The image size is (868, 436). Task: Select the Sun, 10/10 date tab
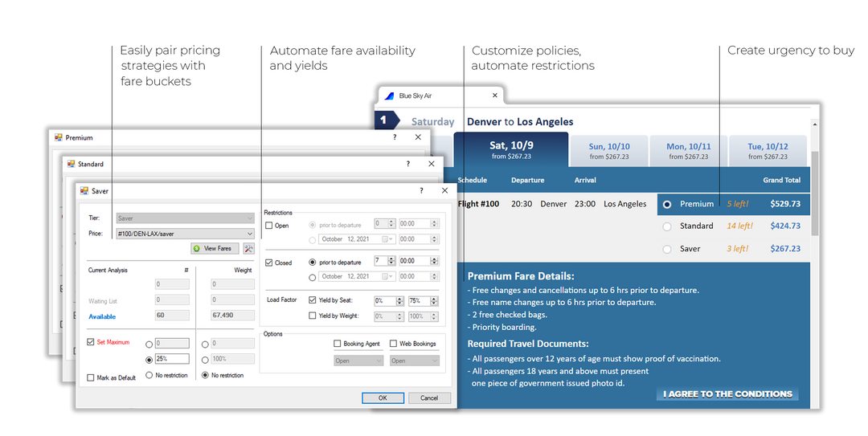click(609, 151)
